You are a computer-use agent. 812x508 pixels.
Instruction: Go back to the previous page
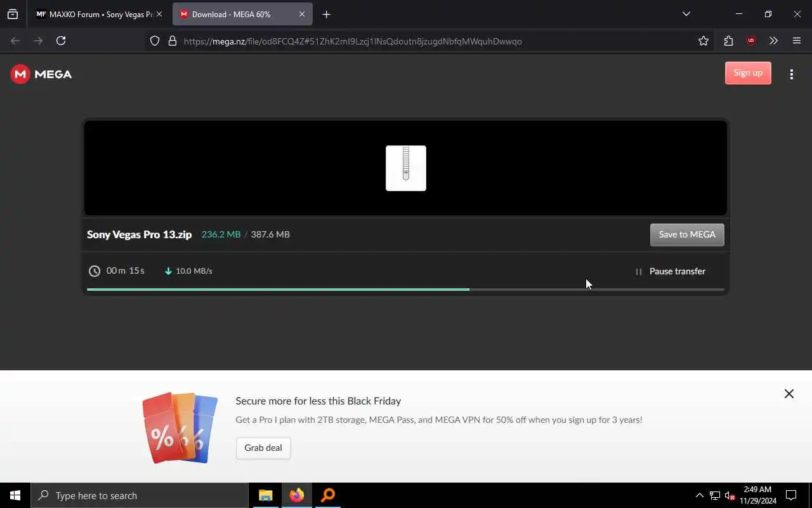point(15,41)
